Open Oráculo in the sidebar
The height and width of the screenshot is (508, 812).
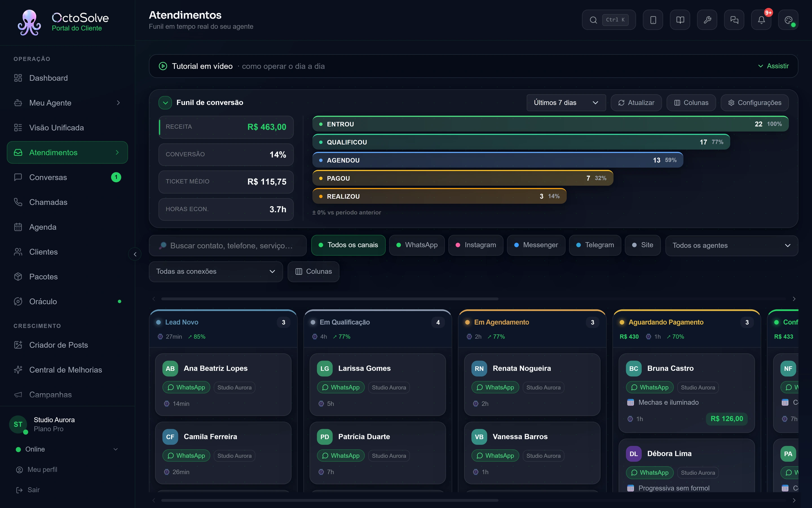click(67, 301)
